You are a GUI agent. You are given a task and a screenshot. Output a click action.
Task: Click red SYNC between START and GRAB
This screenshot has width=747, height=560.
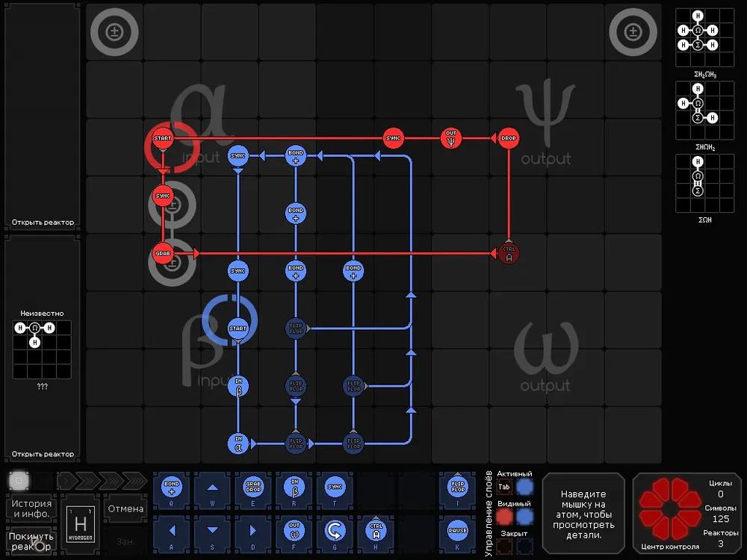click(162, 196)
